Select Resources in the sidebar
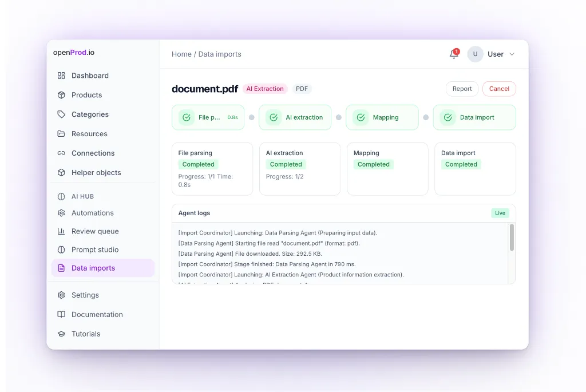This screenshot has width=586, height=392. [103, 134]
